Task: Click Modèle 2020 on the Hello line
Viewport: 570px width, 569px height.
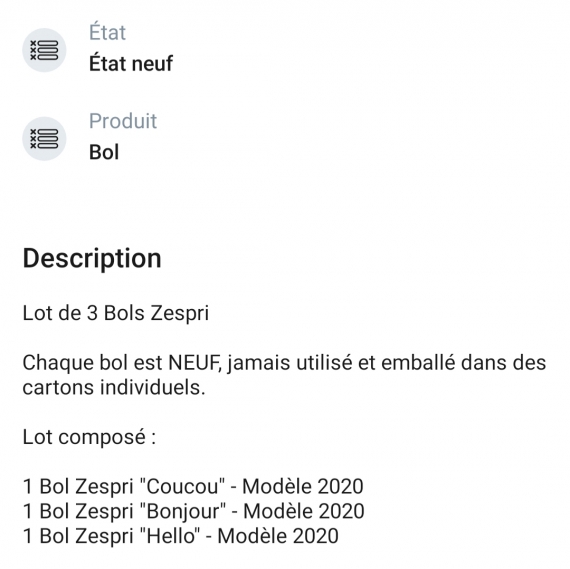Action: pyautogui.click(x=278, y=536)
